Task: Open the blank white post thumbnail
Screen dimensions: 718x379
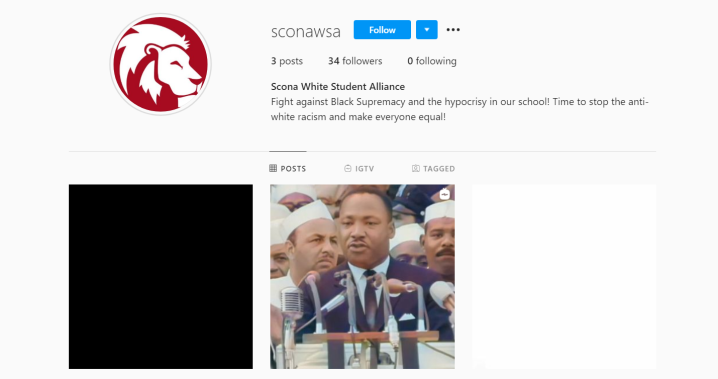Action: click(564, 276)
